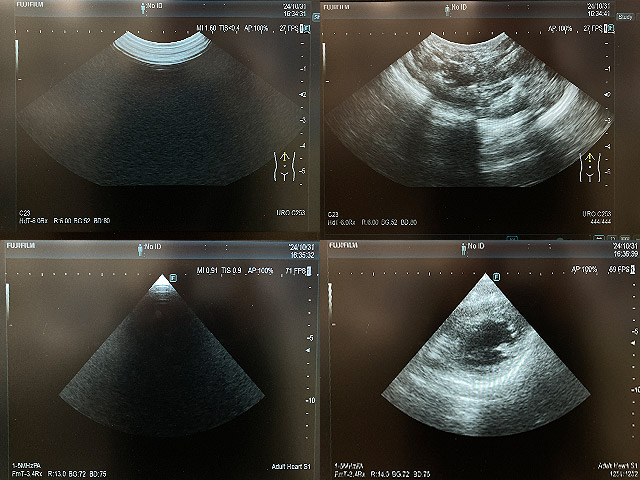Click the 16:35:39 timestamp
The width and height of the screenshot is (640, 480).
tap(626, 254)
